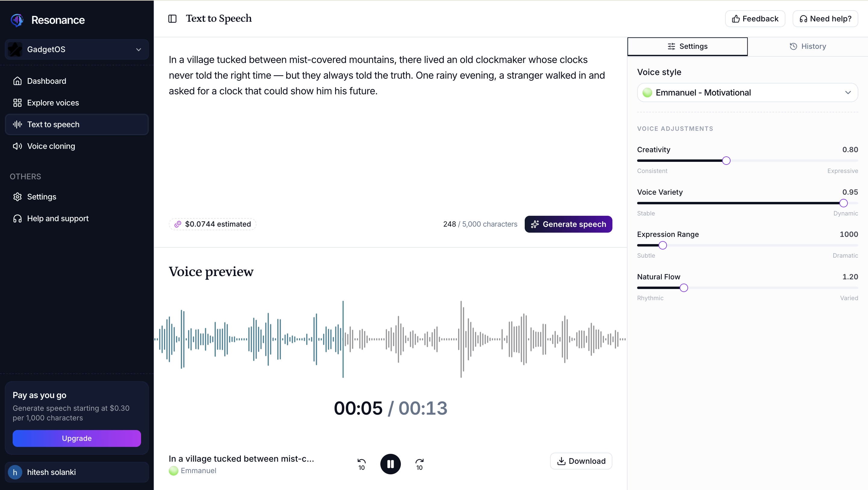Viewport: 868px width, 490px height.
Task: Adjust the Natural Flow slider handle
Action: click(x=684, y=288)
